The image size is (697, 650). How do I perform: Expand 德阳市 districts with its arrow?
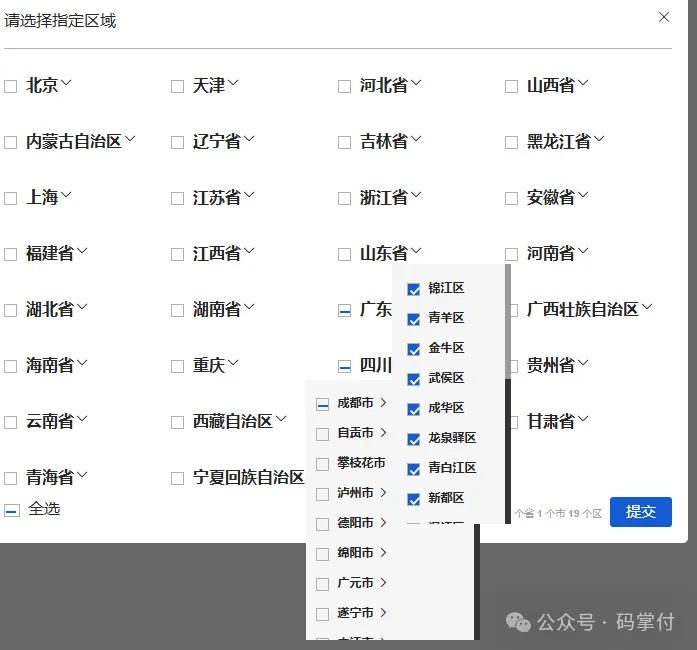pyautogui.click(x=383, y=522)
